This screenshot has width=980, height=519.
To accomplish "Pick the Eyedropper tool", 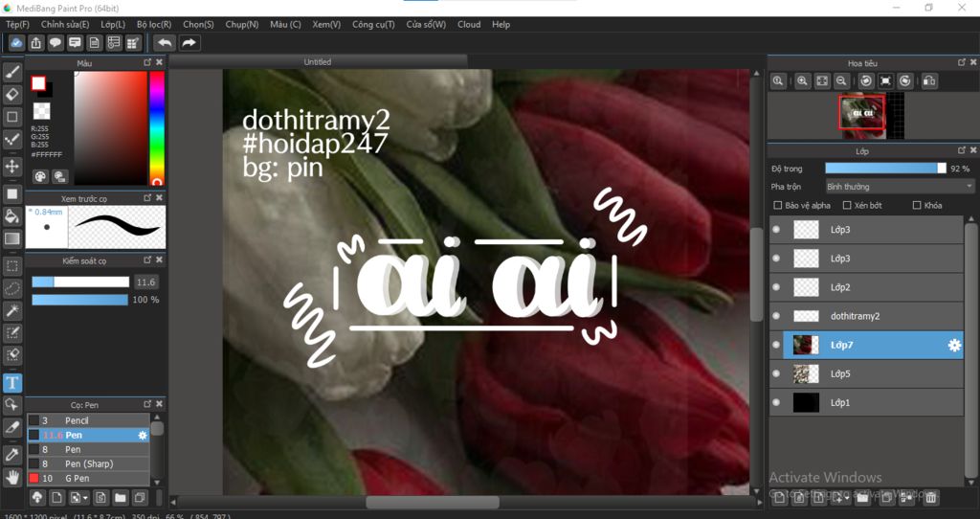I will coord(11,455).
